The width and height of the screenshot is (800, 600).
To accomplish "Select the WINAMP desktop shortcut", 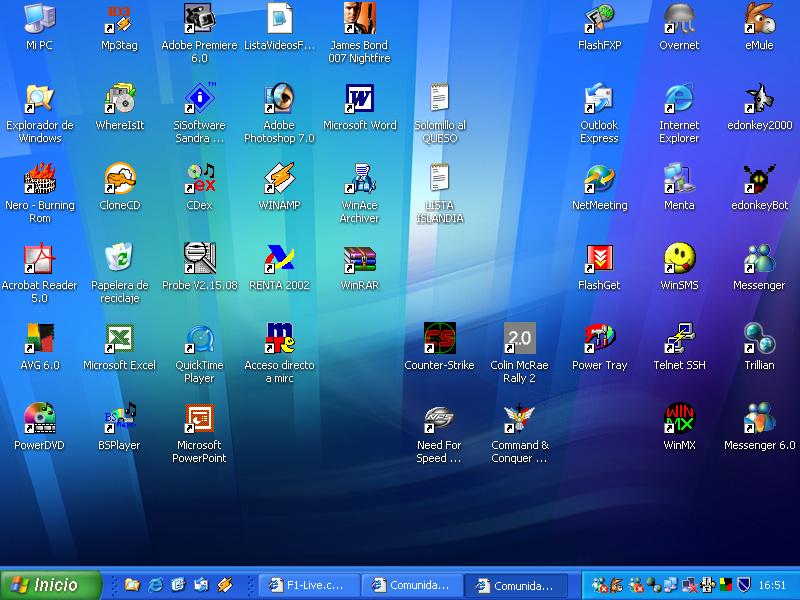I will [x=279, y=180].
